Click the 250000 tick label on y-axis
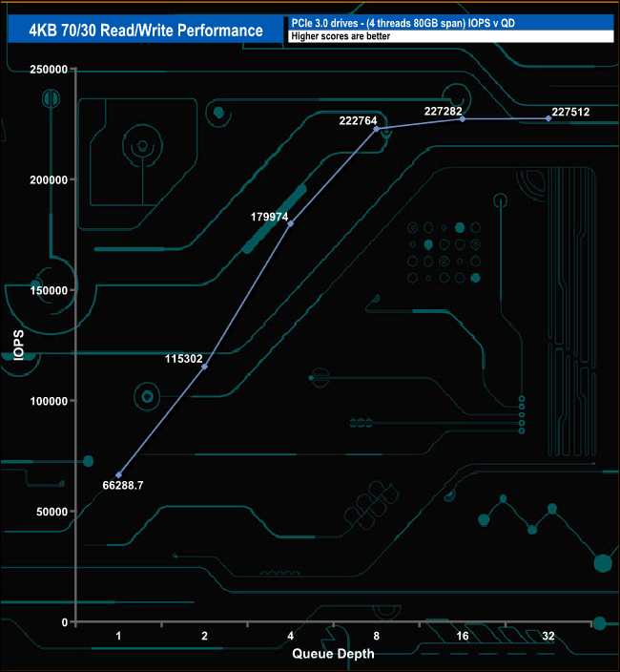The height and width of the screenshot is (672, 620). tap(48, 70)
